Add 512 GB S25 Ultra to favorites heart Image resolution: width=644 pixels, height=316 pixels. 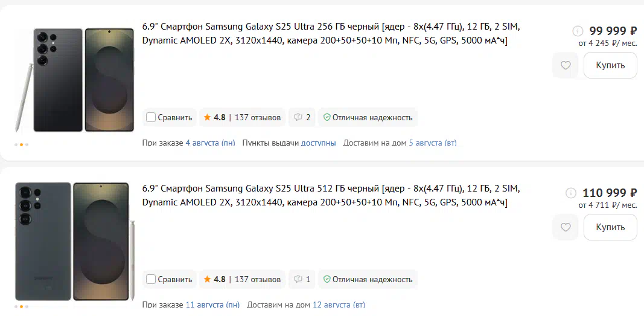coord(566,227)
